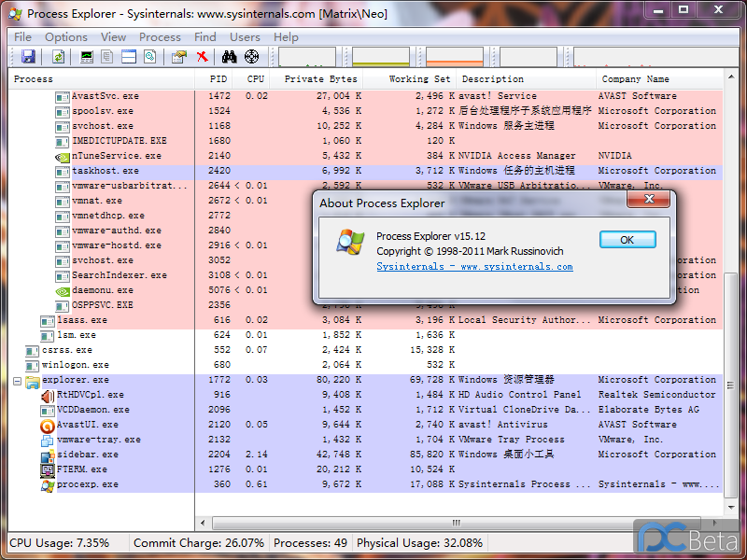This screenshot has width=747, height=560.
Task: Click the red X Kill Process icon
Action: (x=203, y=57)
